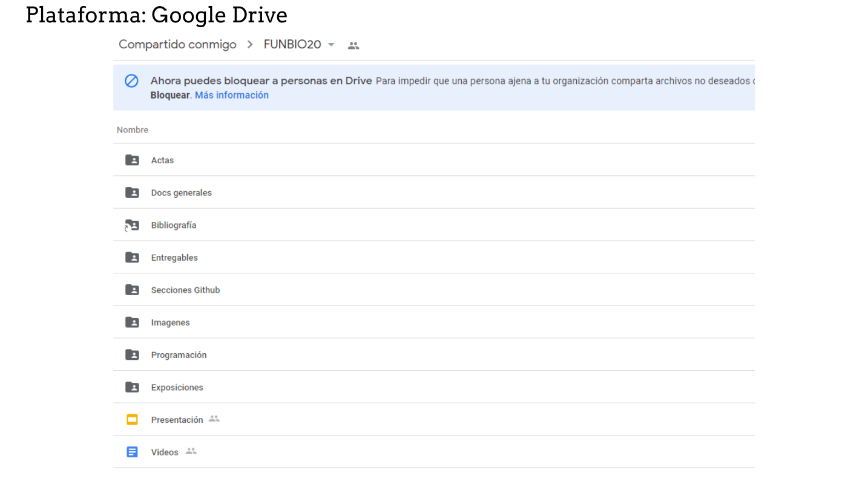The image size is (868, 479).
Task: Click the shared icon next to Videos
Action: pos(191,451)
